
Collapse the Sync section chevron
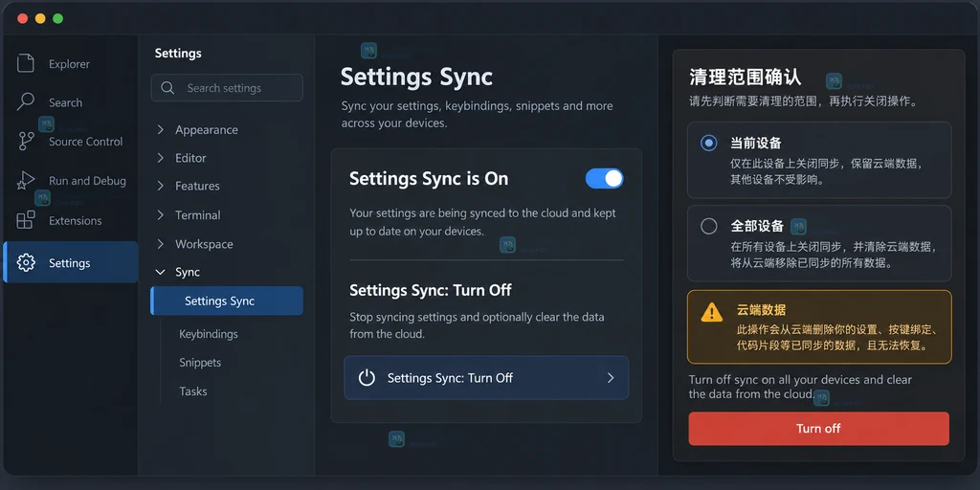(161, 273)
